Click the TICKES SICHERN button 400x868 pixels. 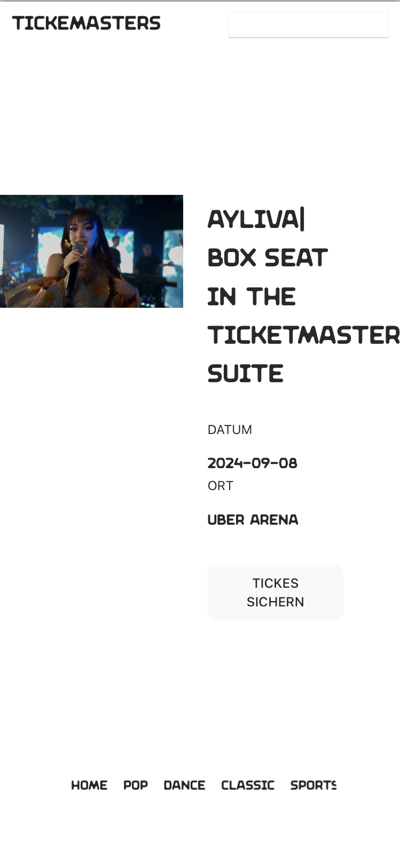pyautogui.click(x=275, y=592)
